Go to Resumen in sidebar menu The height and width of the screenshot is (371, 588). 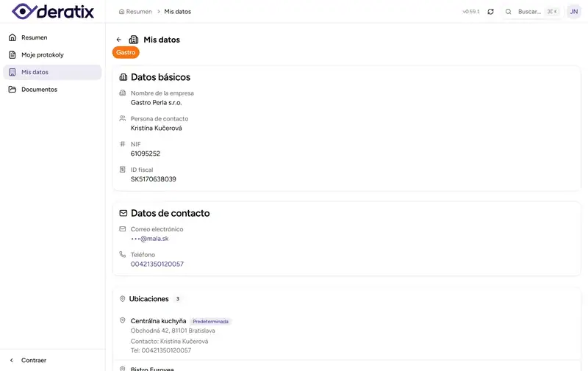coord(34,37)
